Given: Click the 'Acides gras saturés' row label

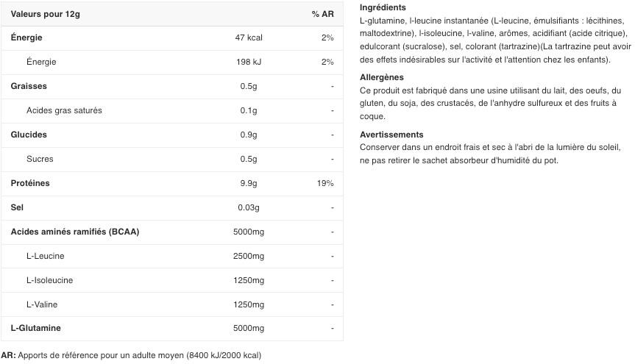Looking at the screenshot, I should tap(64, 110).
